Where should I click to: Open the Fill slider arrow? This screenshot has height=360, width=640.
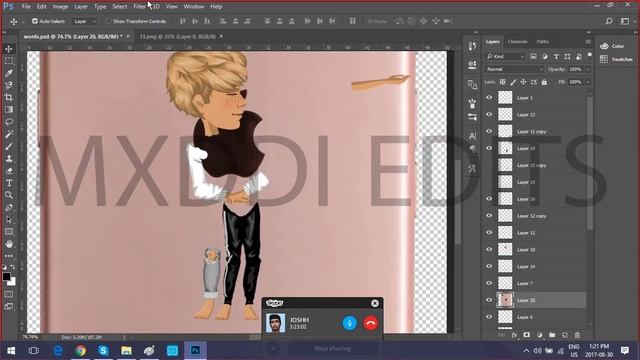[588, 82]
